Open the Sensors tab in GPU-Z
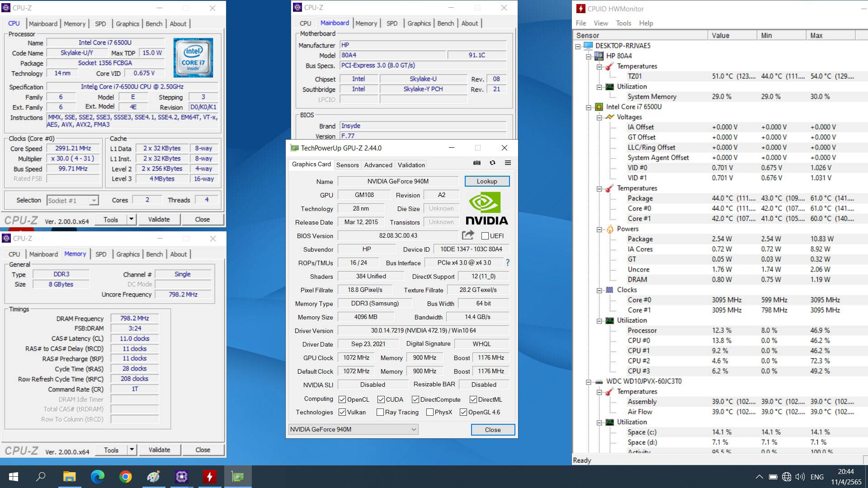The width and height of the screenshot is (868, 488). pos(347,165)
